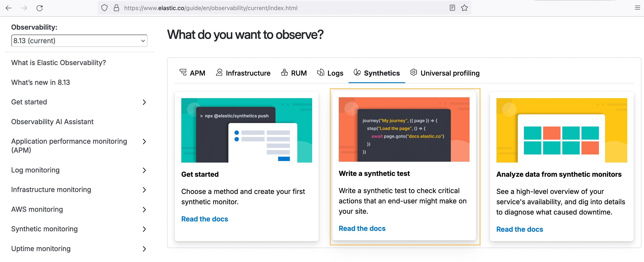Click the padlock site security icon

click(116, 8)
